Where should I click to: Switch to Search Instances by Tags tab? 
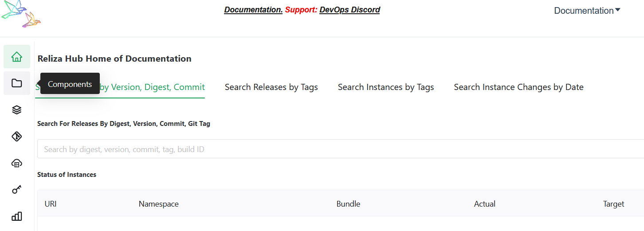pos(386,87)
